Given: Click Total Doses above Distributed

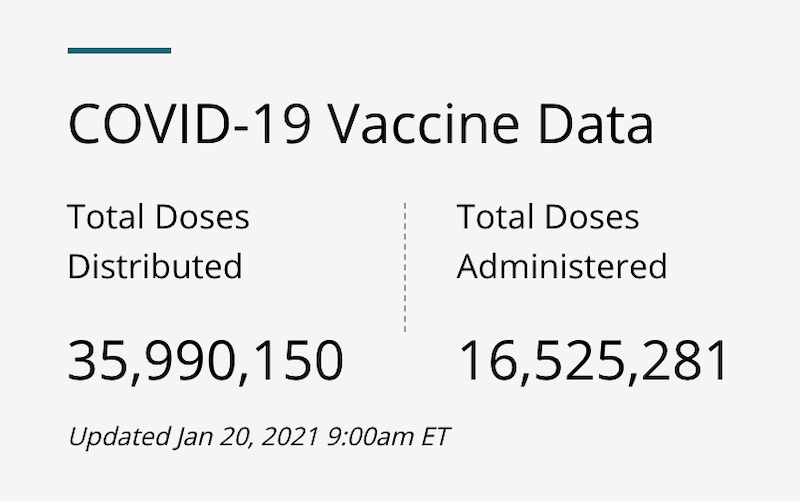Looking at the screenshot, I should 159,217.
